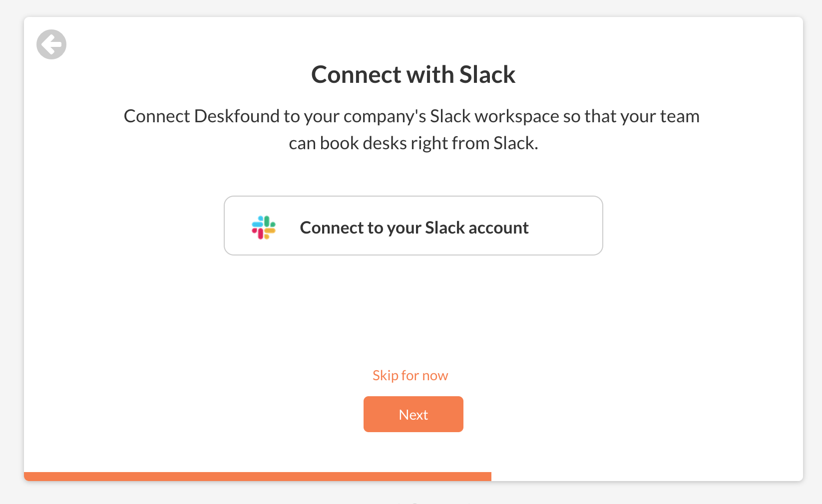Click the word "Deskfound" in the description

click(236, 116)
